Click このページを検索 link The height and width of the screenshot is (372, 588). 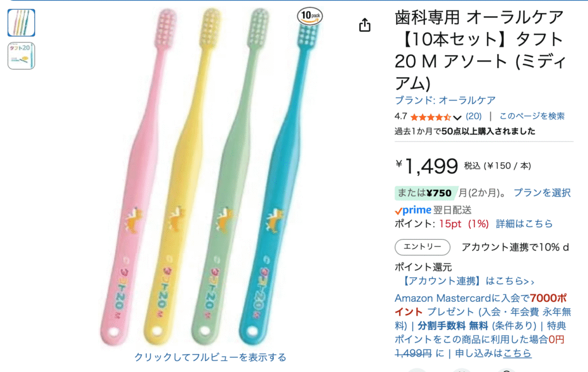point(532,116)
